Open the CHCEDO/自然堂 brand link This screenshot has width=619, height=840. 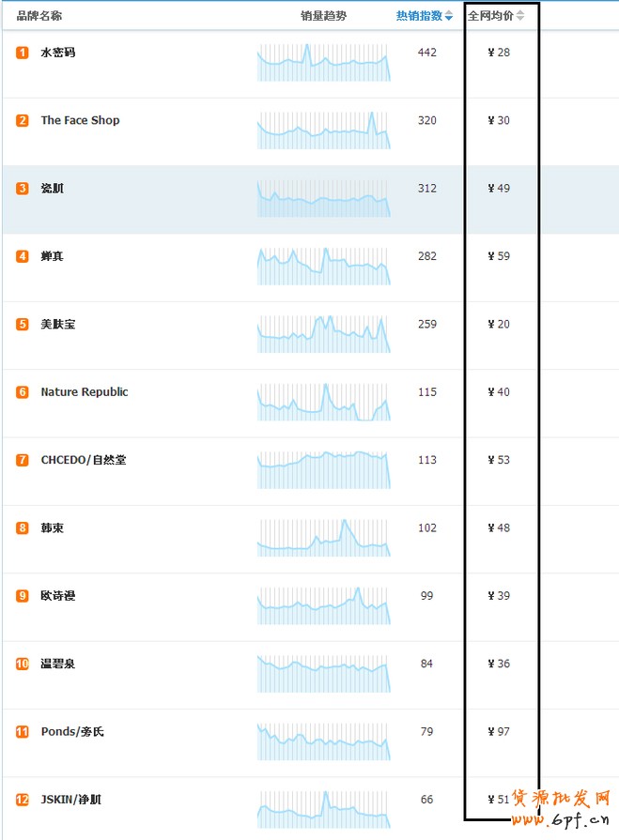point(84,460)
